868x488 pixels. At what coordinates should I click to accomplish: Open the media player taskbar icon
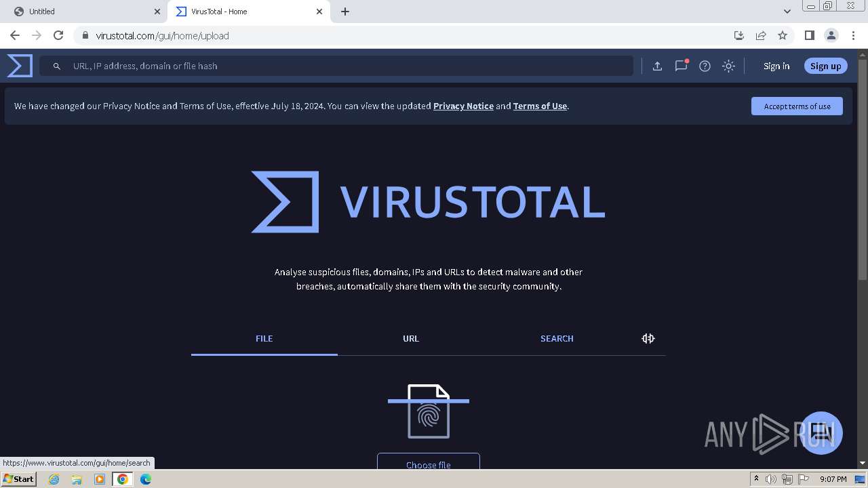tap(100, 479)
